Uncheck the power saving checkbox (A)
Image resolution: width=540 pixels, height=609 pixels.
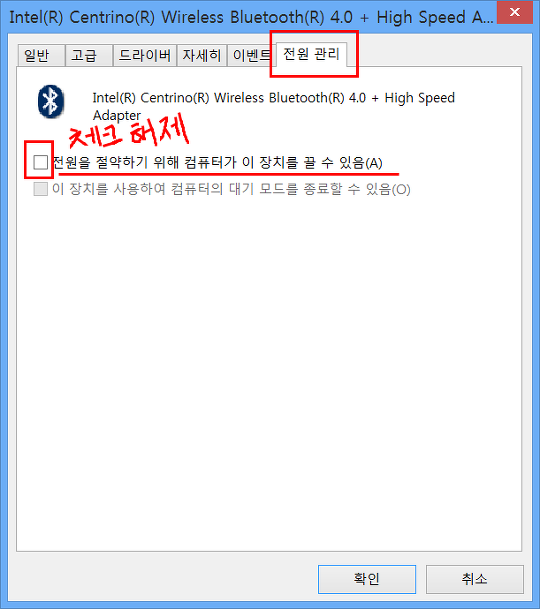coord(40,162)
